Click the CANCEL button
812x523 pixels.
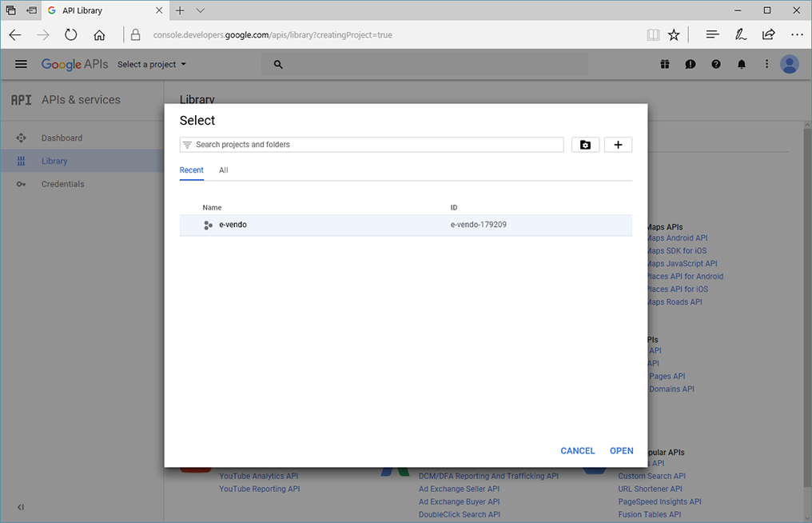[577, 451]
